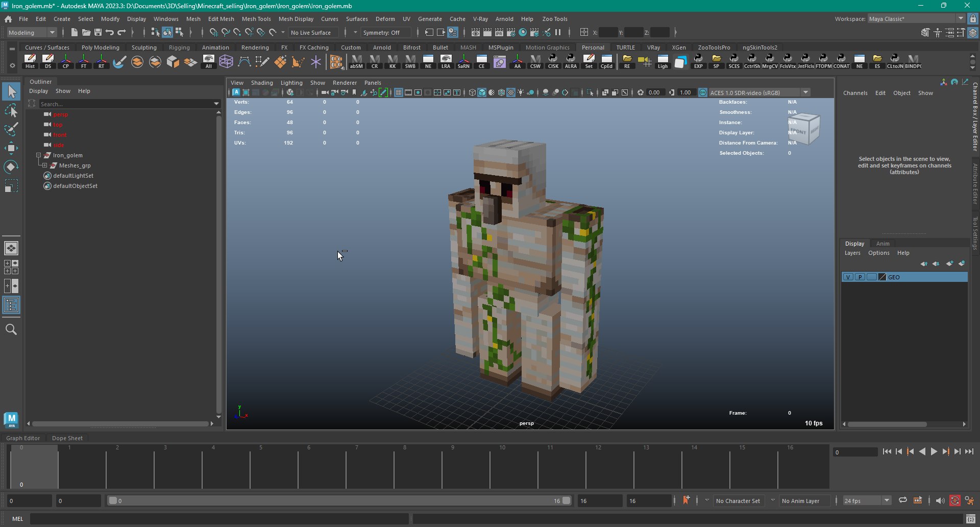Toggle color management icon beside ACES dropdown
This screenshot has width=980, height=527.
[x=703, y=92]
